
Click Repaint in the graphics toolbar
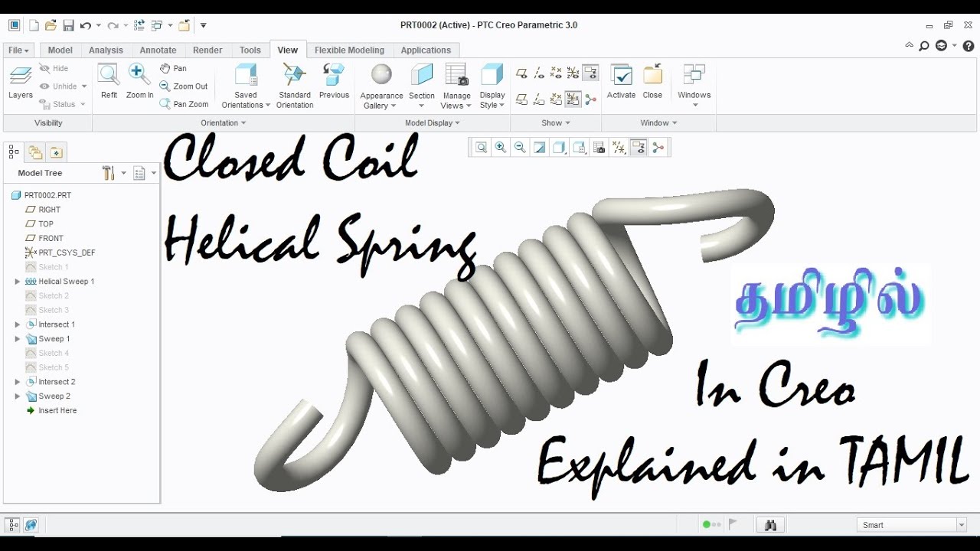point(540,148)
